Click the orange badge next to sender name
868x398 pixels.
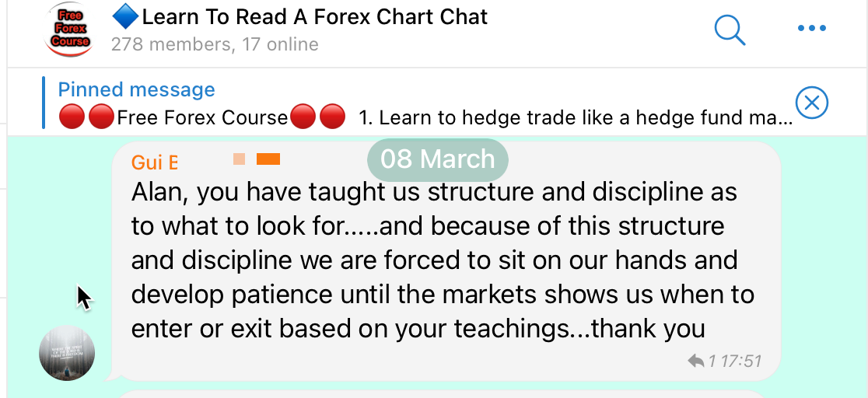tap(268, 159)
